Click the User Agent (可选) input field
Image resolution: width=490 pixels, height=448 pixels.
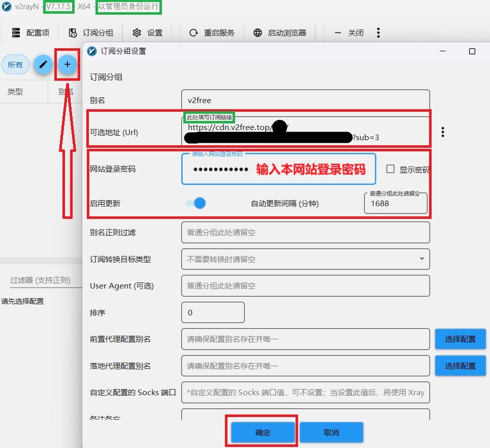(x=305, y=286)
